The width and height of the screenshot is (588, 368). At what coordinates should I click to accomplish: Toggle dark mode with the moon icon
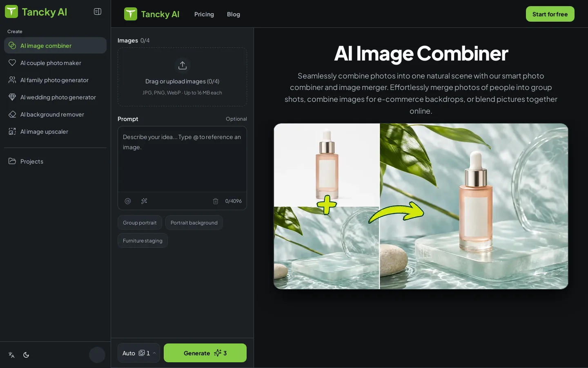[26, 355]
